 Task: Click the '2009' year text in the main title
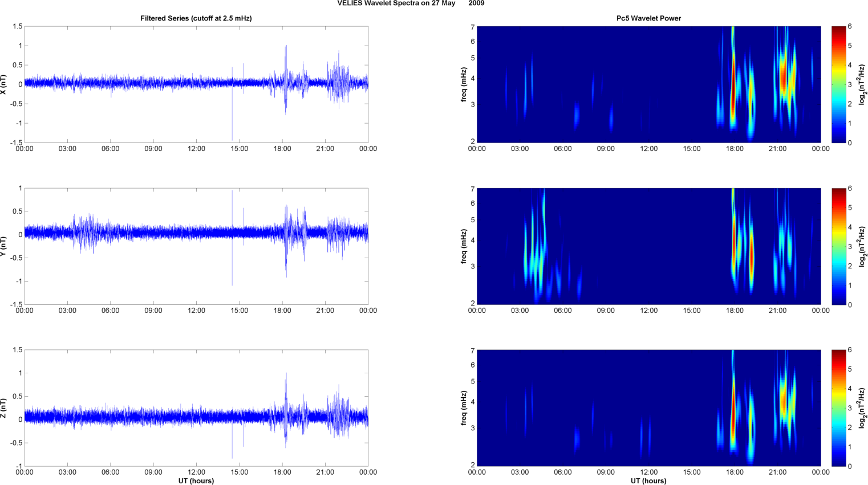[477, 3]
